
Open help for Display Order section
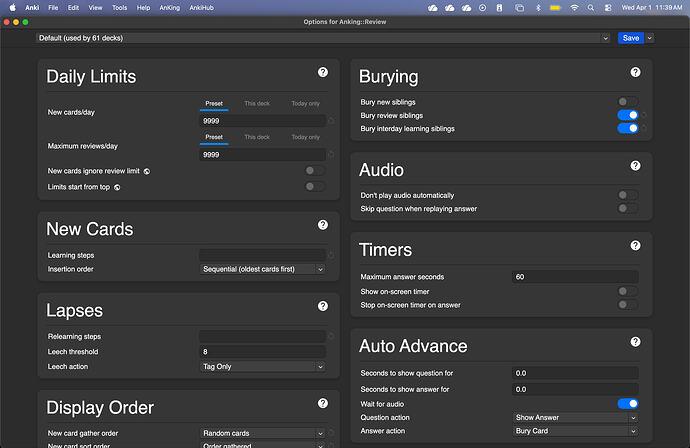323,403
